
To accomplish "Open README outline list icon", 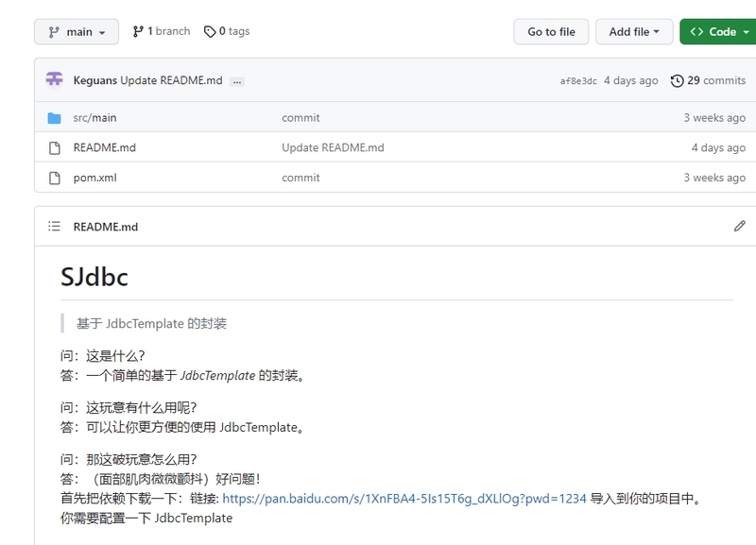I will [54, 227].
